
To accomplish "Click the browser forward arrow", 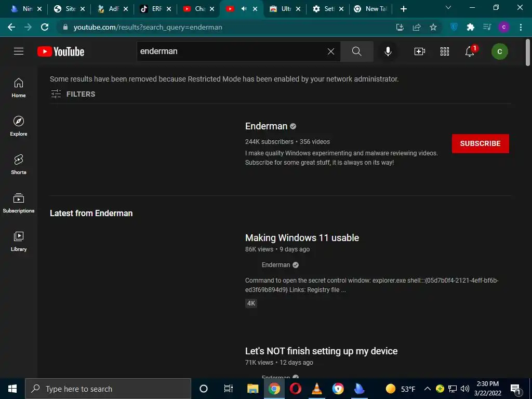I will click(28, 27).
